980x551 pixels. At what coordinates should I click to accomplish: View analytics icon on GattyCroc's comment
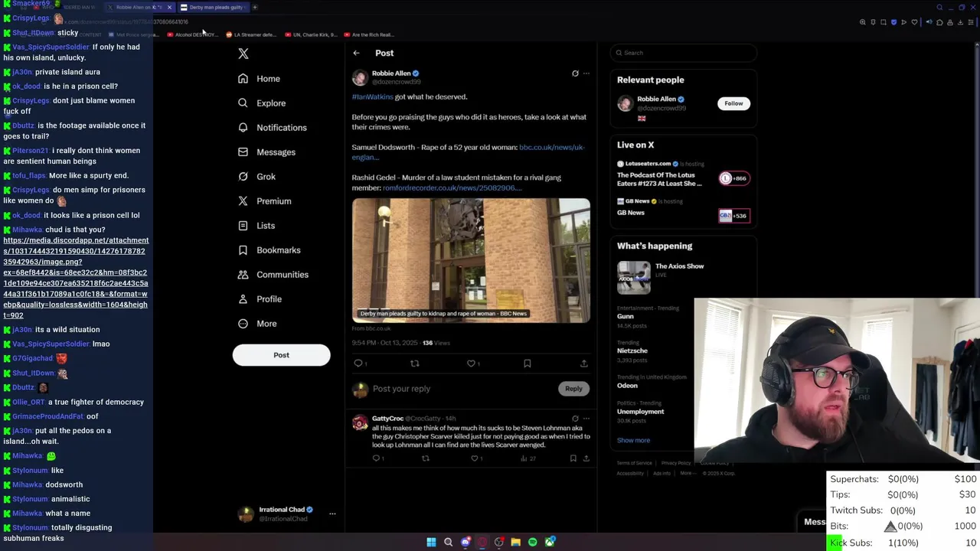click(524, 458)
